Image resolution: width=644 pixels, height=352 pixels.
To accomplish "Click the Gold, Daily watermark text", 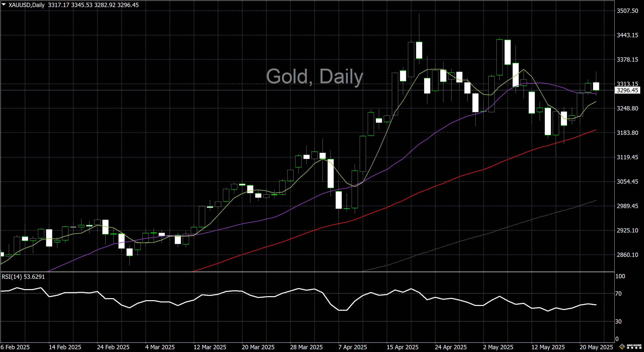I will 314,76.
